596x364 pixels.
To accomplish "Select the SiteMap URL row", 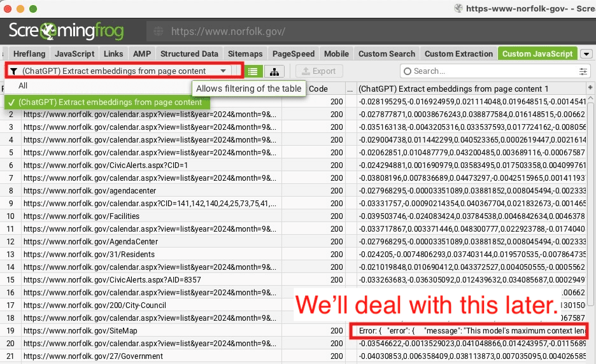I will point(152,330).
